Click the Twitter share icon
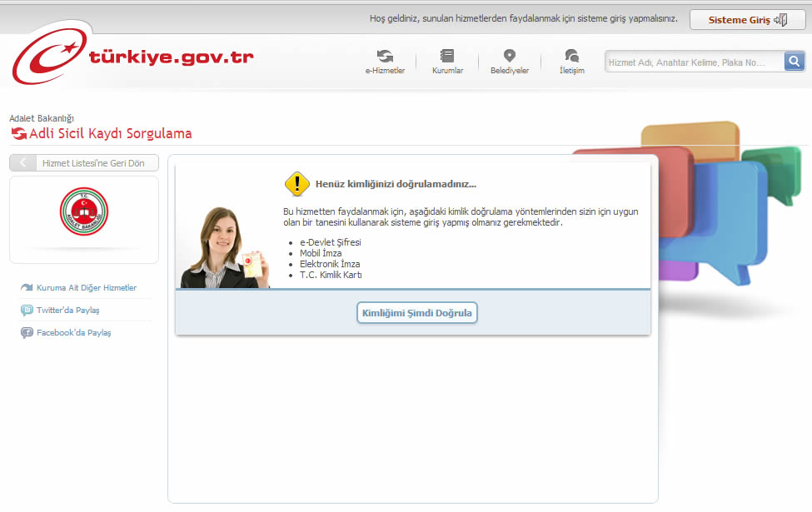The image size is (812, 512). (x=27, y=311)
